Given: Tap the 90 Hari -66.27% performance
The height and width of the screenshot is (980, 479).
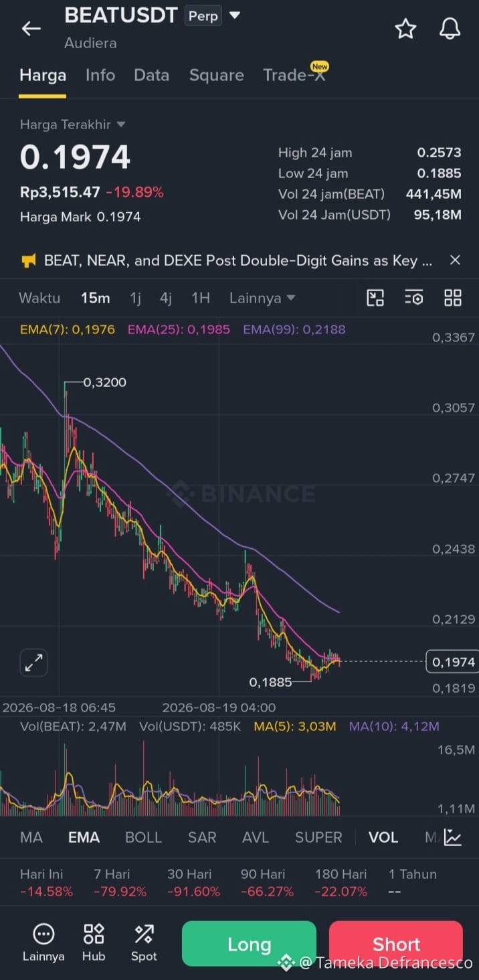Looking at the screenshot, I should [x=267, y=883].
